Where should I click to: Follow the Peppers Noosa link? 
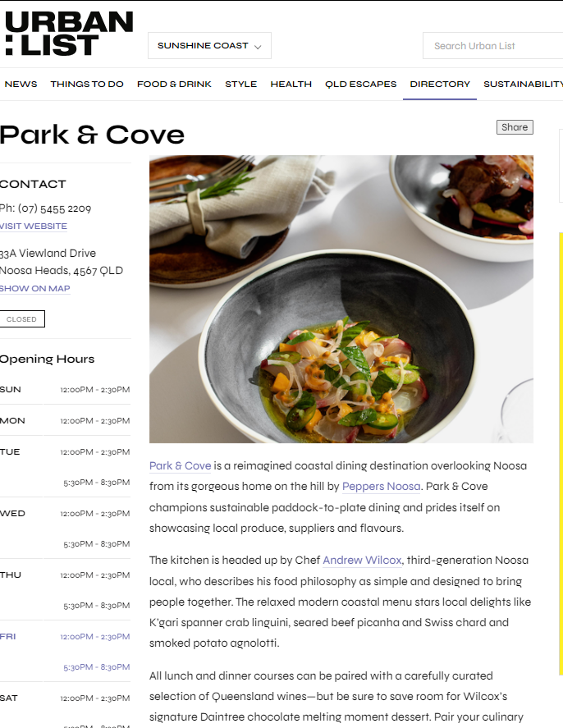coord(381,486)
